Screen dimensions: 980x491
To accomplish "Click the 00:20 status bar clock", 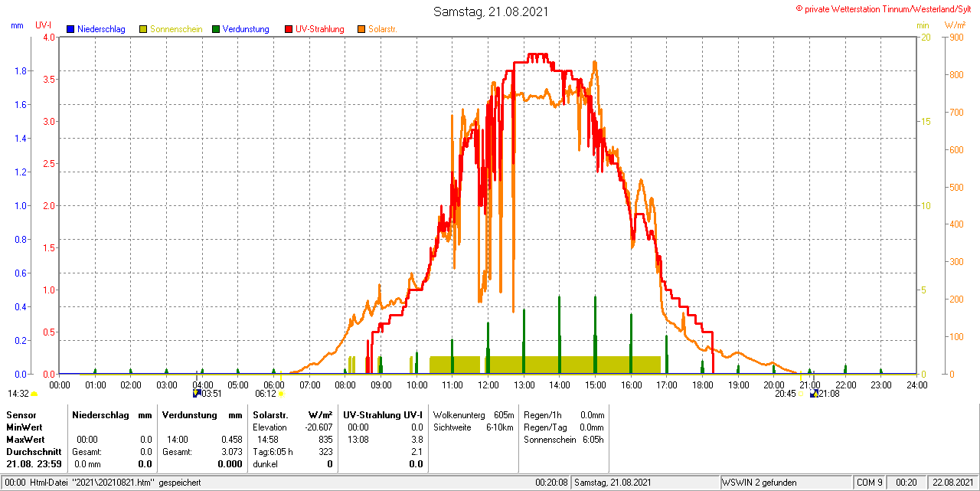I will pos(906,483).
